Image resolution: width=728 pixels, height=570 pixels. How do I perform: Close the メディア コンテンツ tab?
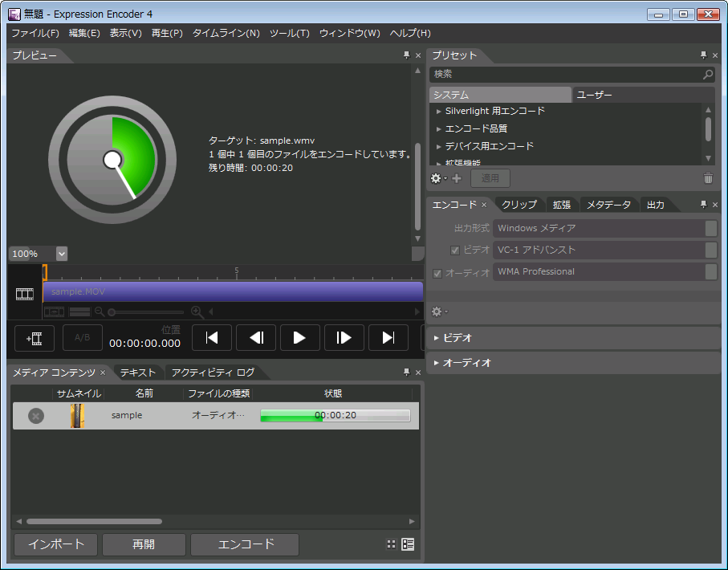103,373
